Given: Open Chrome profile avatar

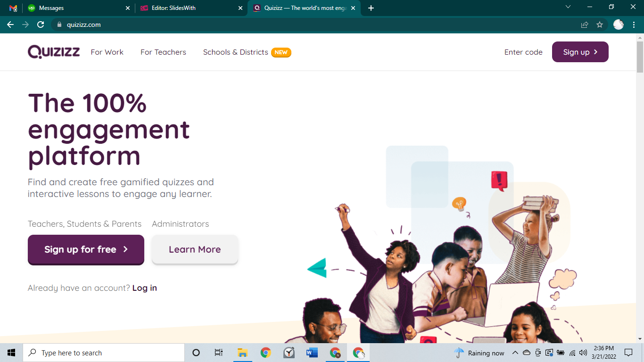Looking at the screenshot, I should click(x=619, y=25).
